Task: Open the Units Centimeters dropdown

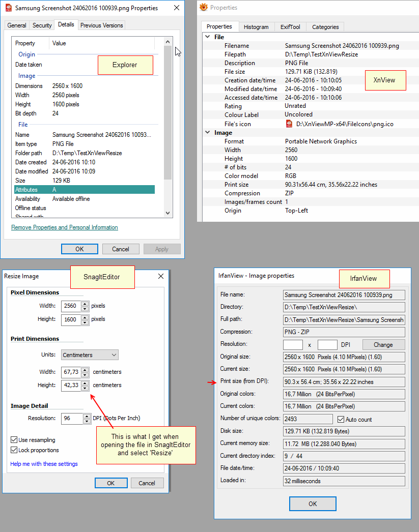Action: point(90,354)
